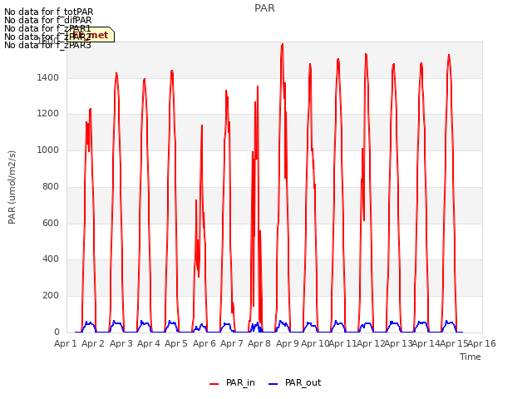Click the 200 y-axis tick label
This screenshot has height=399, width=532.
click(x=51, y=296)
